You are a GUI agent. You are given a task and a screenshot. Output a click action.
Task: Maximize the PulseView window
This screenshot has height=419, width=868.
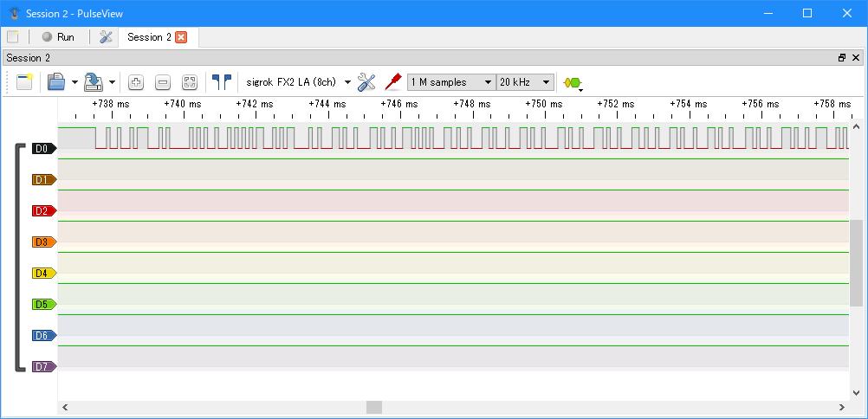[x=807, y=13]
